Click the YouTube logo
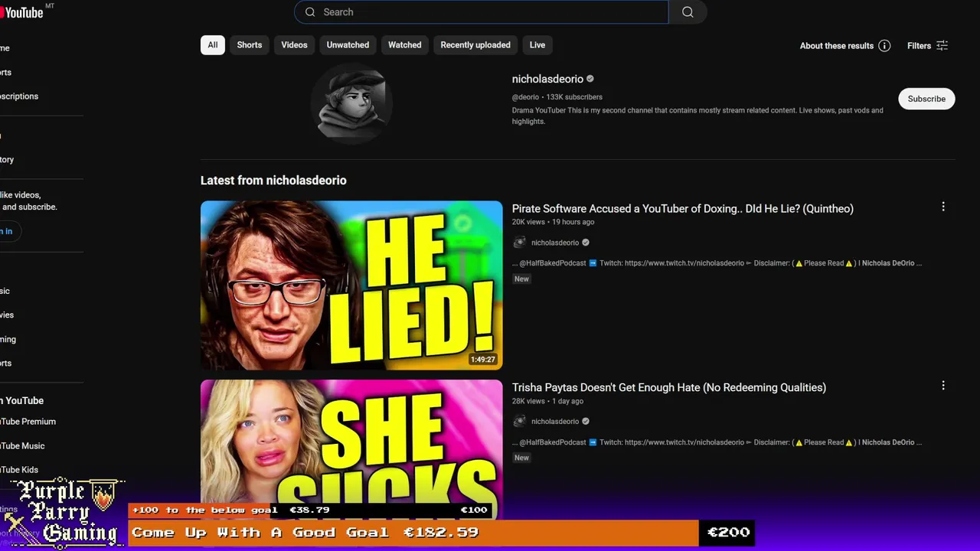980x551 pixels. (21, 11)
